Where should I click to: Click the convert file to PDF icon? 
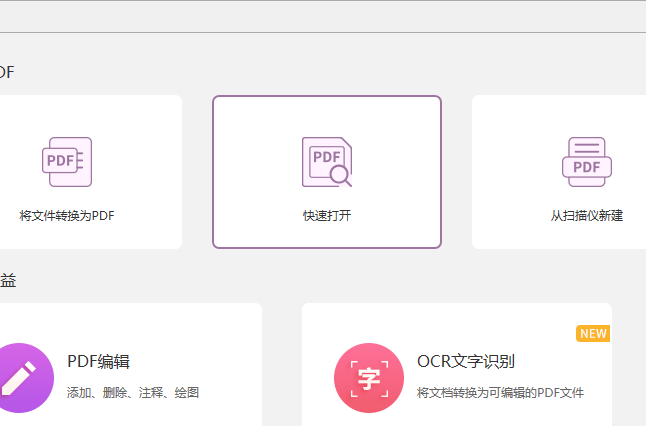67,162
